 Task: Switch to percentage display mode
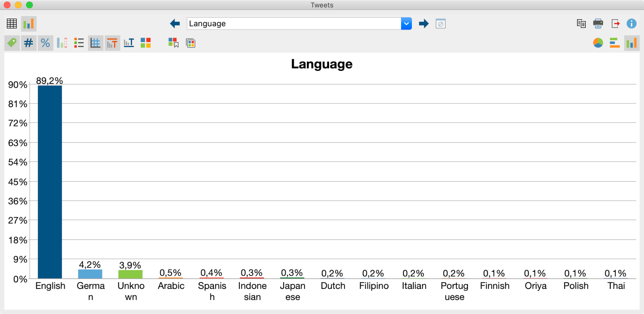(x=45, y=42)
